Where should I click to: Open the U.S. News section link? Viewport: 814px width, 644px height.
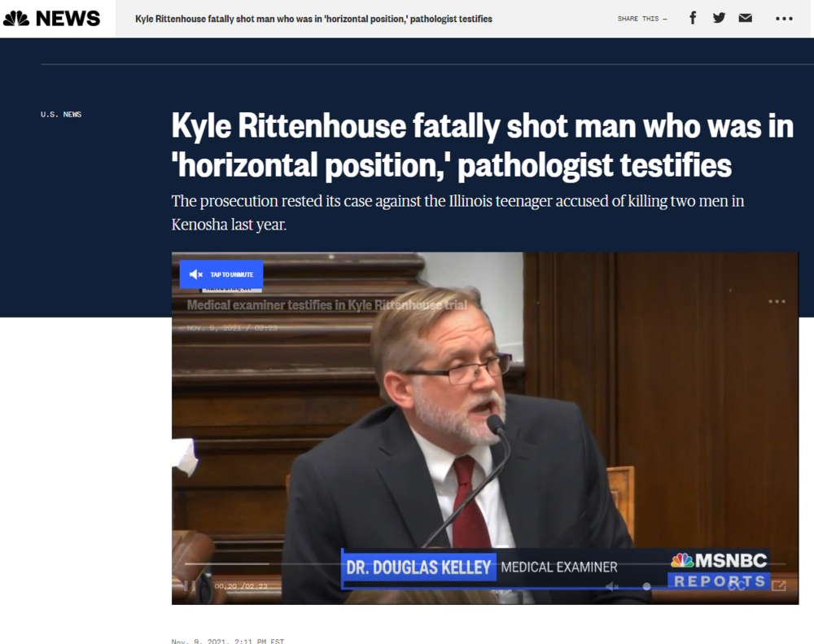pos(61,115)
